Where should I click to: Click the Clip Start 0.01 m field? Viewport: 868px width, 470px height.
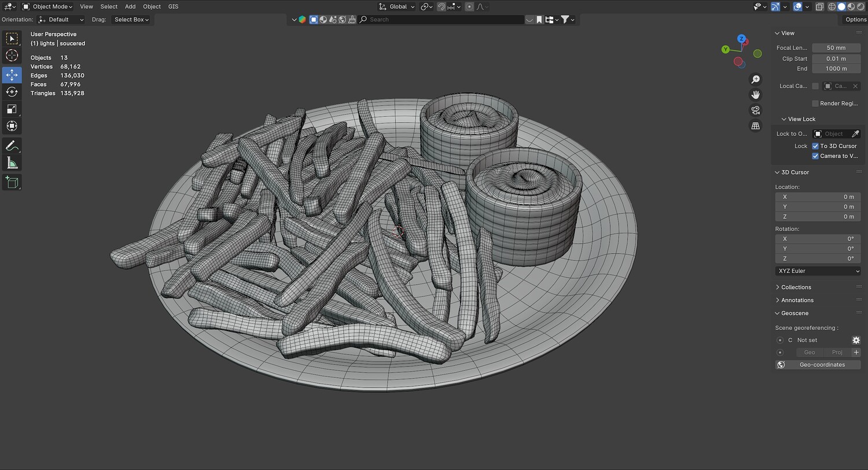coord(836,59)
